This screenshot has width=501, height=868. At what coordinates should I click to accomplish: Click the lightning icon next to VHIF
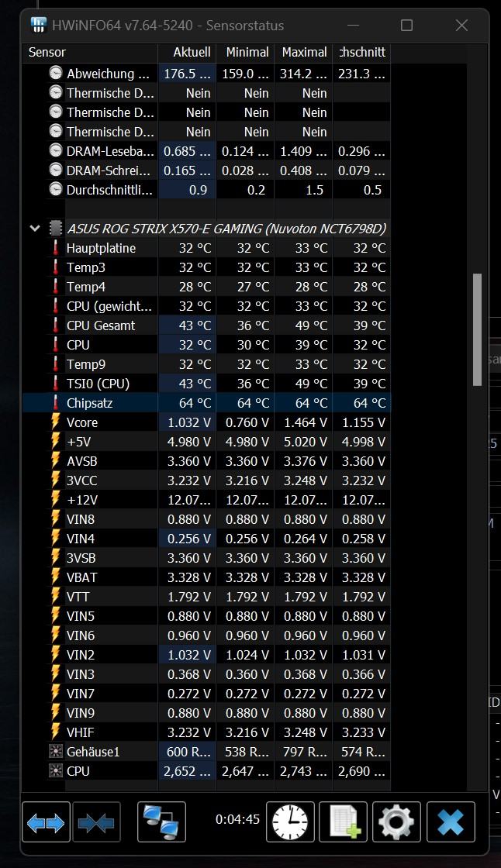point(55,732)
